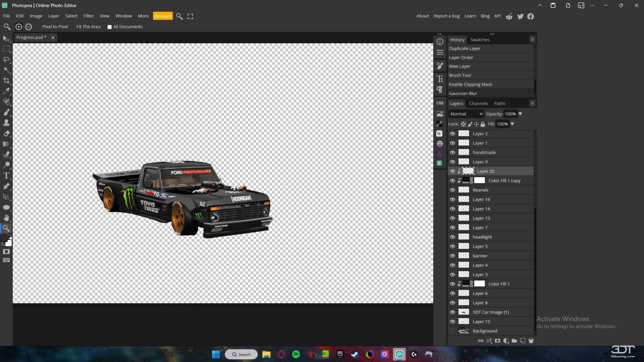Click the Eyedropper tool

(x=6, y=91)
